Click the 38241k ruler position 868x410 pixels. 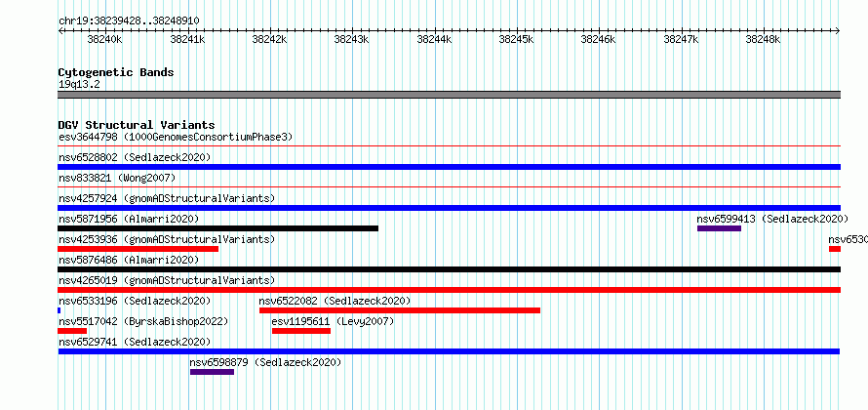pos(187,40)
